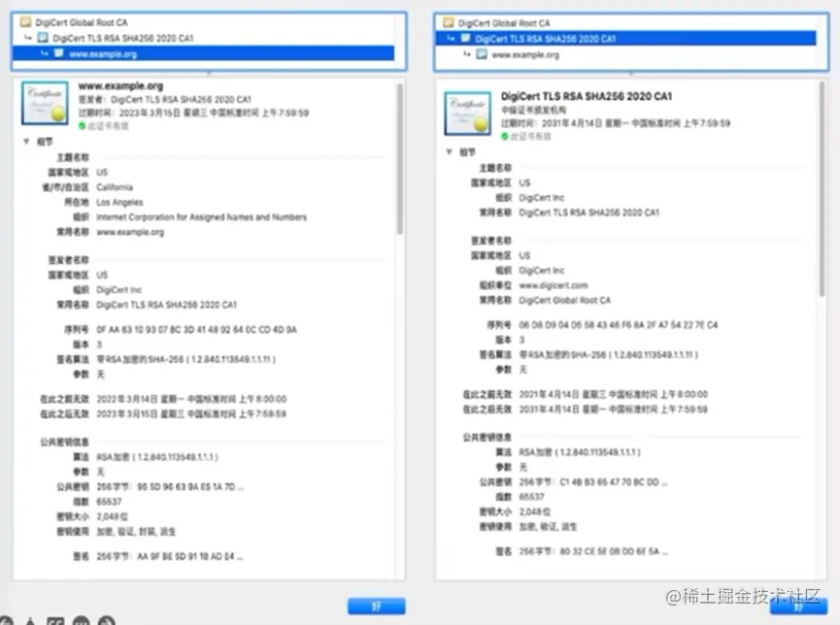
Task: Click www.digicert.com value in right window
Action: 554,285
